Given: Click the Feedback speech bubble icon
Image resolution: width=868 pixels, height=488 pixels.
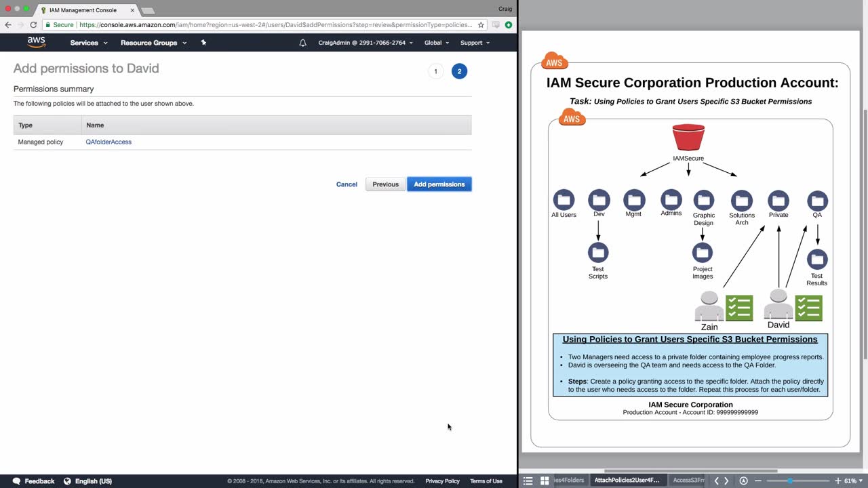Looking at the screenshot, I should (16, 481).
